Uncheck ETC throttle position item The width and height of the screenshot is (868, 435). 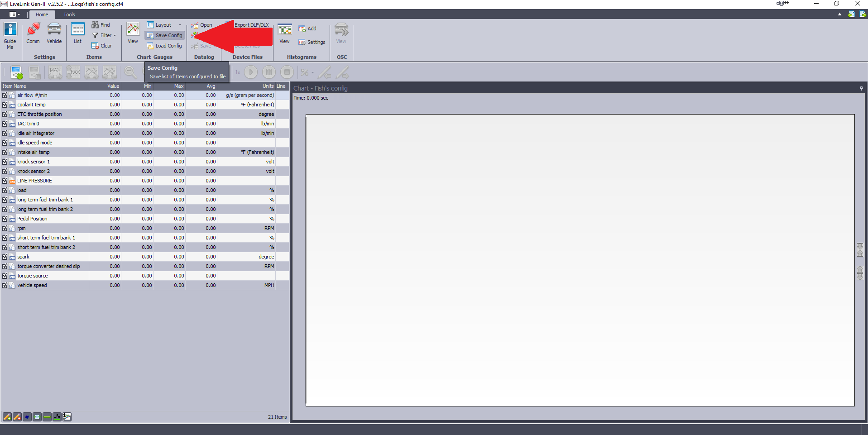(5, 114)
